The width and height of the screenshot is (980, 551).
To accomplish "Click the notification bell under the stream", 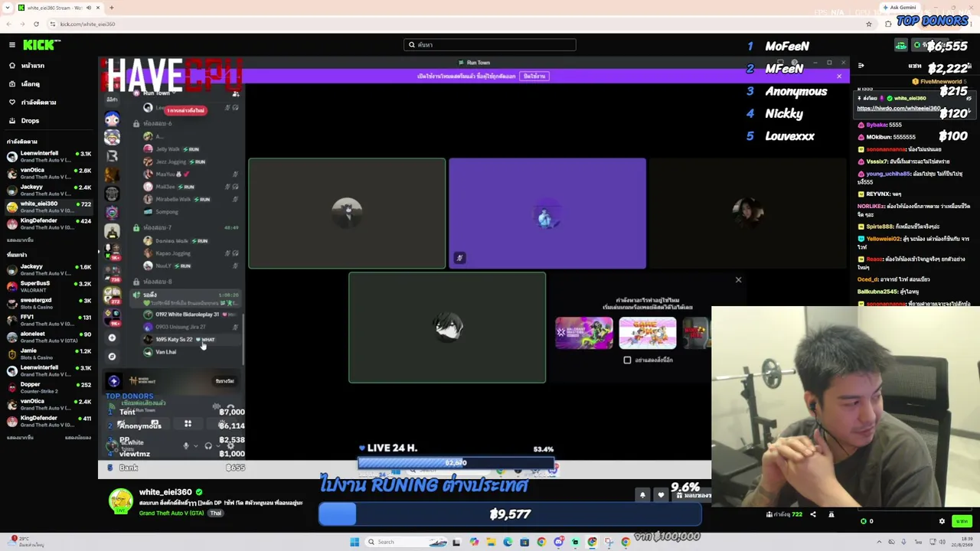I will point(642,495).
